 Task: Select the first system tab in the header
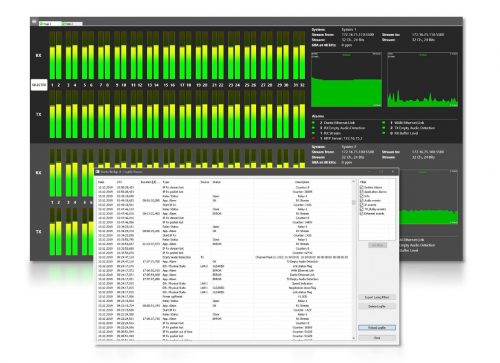click(50, 24)
